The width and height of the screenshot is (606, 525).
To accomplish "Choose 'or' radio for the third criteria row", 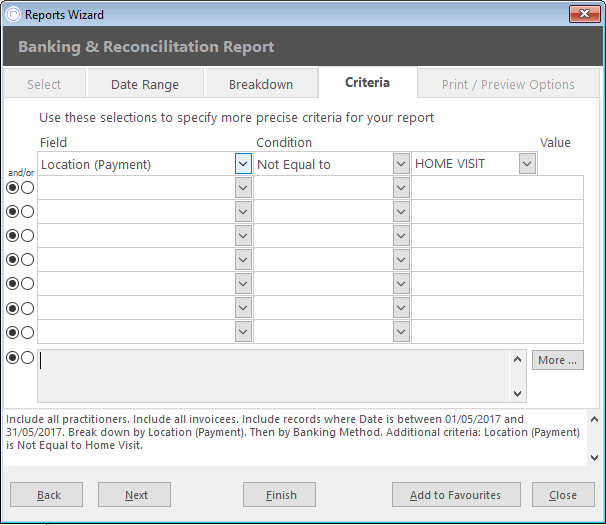I will (x=27, y=212).
